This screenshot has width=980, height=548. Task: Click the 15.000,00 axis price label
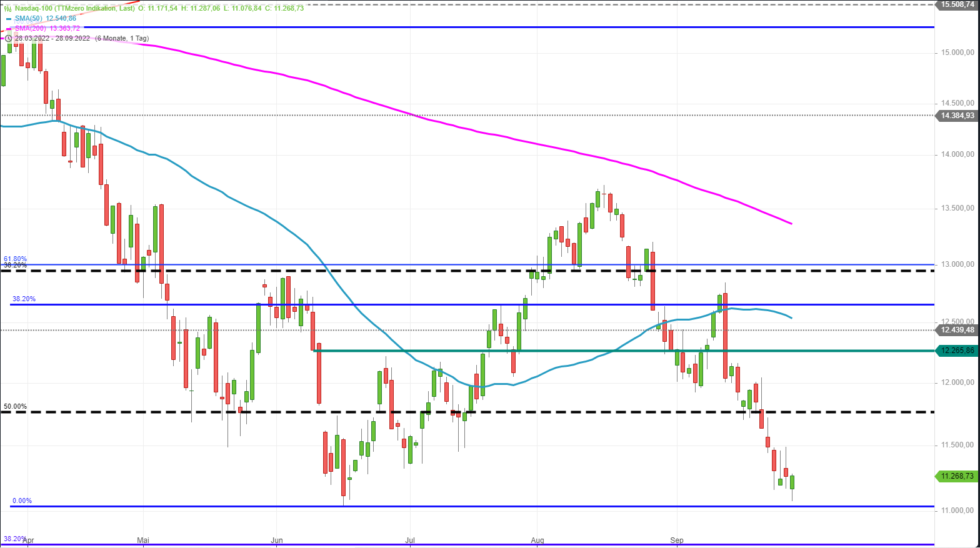[x=957, y=52]
